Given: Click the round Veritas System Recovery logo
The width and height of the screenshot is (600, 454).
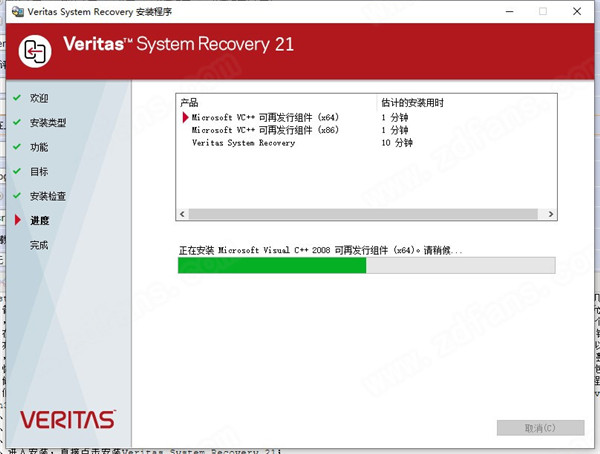Looking at the screenshot, I should [x=35, y=51].
